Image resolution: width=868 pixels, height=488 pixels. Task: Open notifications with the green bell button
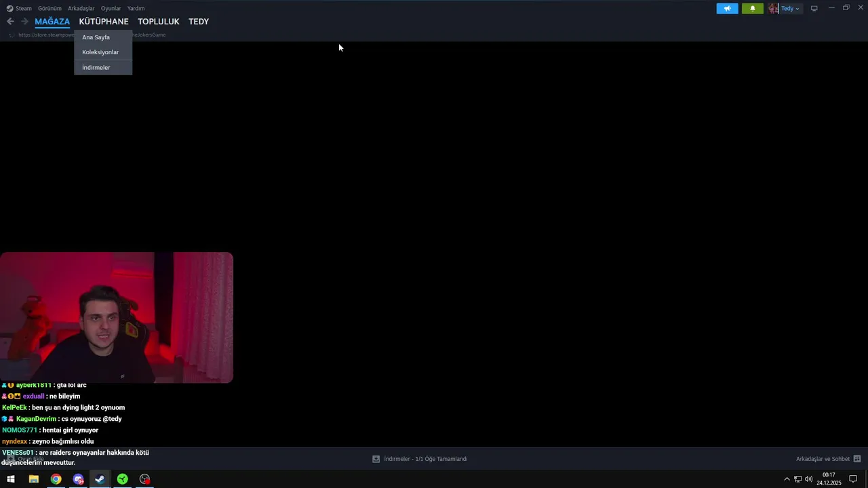pos(752,8)
